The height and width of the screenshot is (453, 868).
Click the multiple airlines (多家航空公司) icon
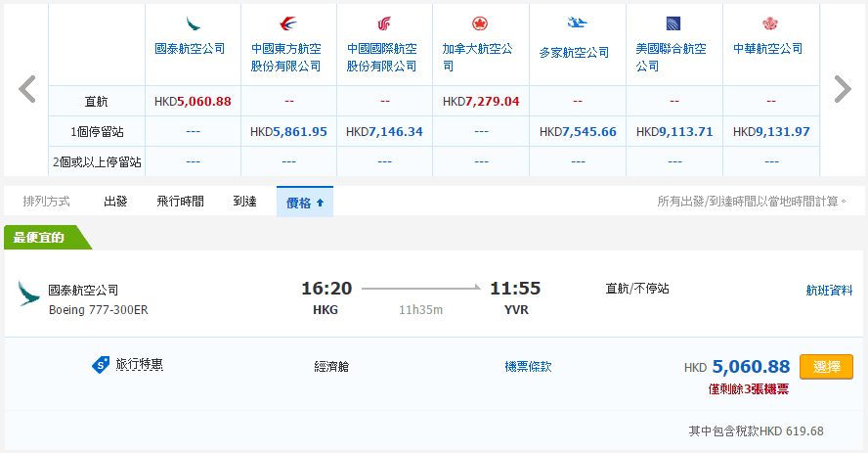(577, 23)
